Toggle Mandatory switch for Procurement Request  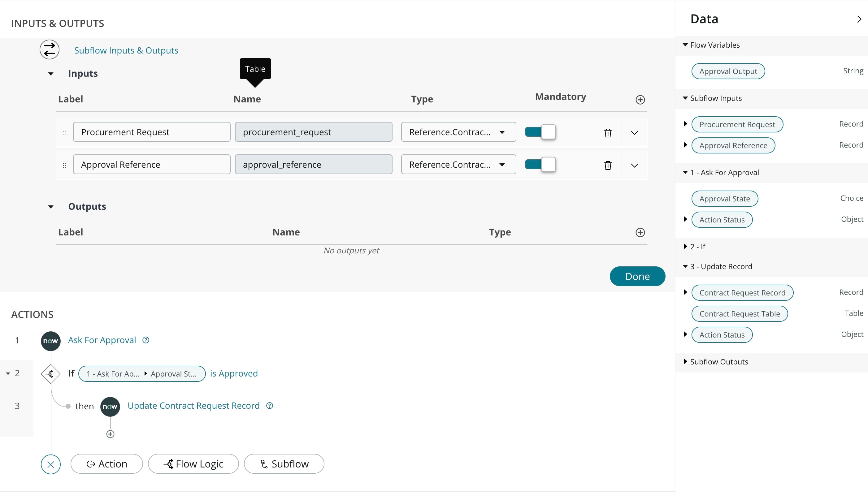(540, 132)
